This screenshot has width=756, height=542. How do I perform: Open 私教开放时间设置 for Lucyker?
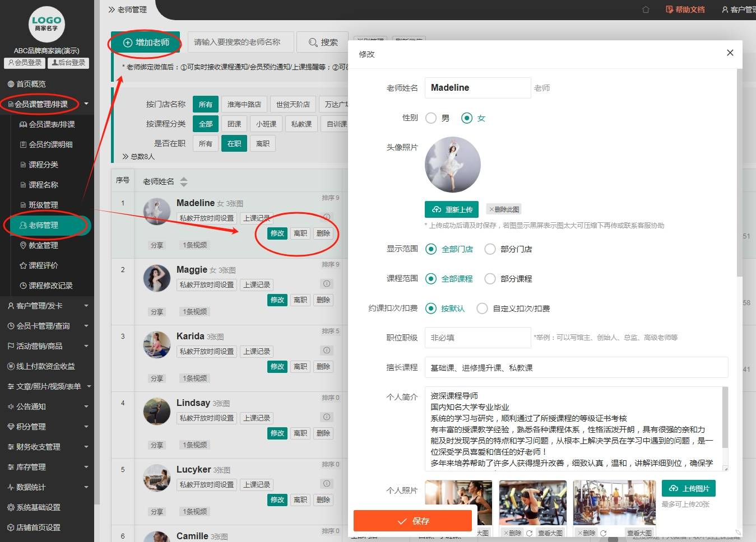click(207, 484)
